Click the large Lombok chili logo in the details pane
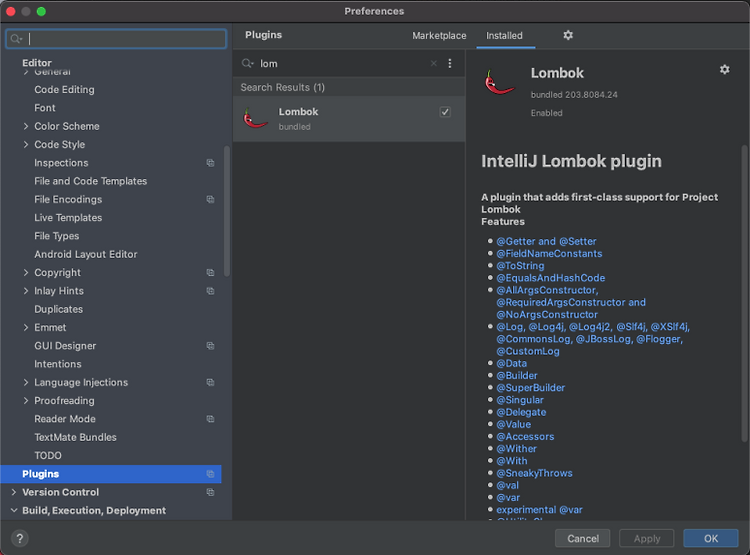Screen dimensions: 750x555 499,82
